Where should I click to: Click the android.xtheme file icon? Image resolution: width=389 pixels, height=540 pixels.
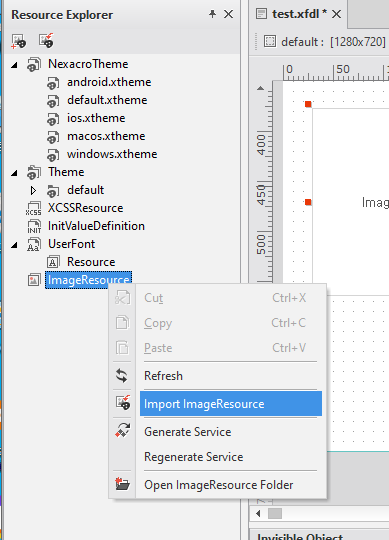click(x=53, y=83)
